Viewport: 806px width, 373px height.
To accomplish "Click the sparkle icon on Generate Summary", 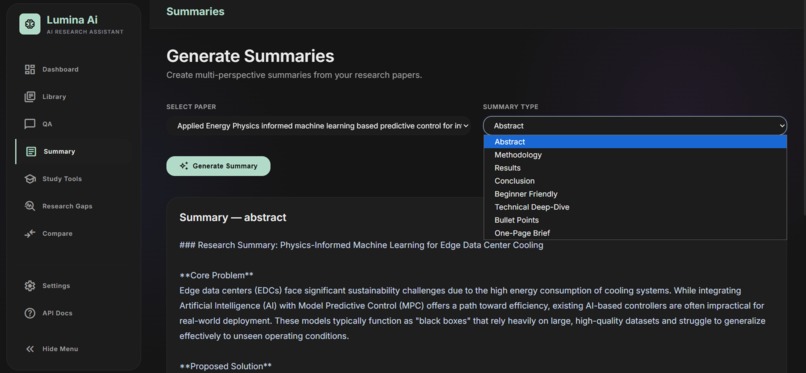I will coord(184,166).
